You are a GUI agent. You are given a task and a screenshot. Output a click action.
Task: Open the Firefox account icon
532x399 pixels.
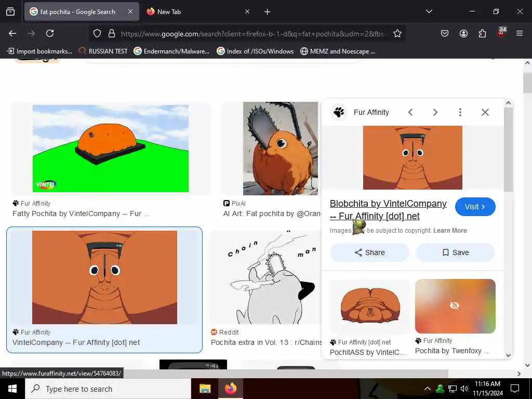463,33
